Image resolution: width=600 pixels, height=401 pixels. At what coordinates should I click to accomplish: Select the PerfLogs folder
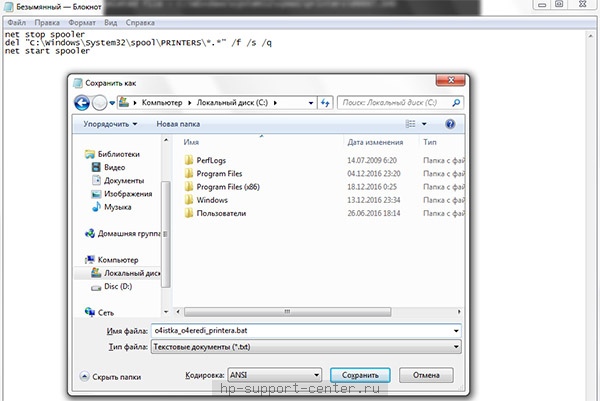tap(213, 159)
